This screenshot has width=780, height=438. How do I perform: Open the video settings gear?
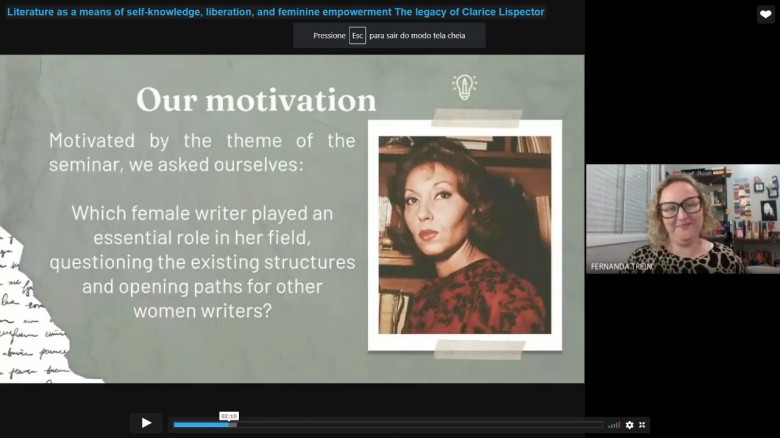coord(629,425)
